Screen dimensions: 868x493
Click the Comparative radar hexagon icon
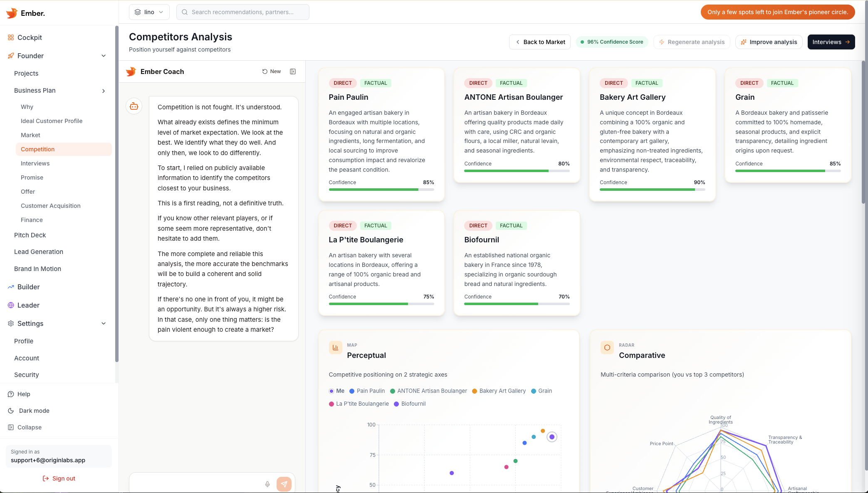(607, 348)
